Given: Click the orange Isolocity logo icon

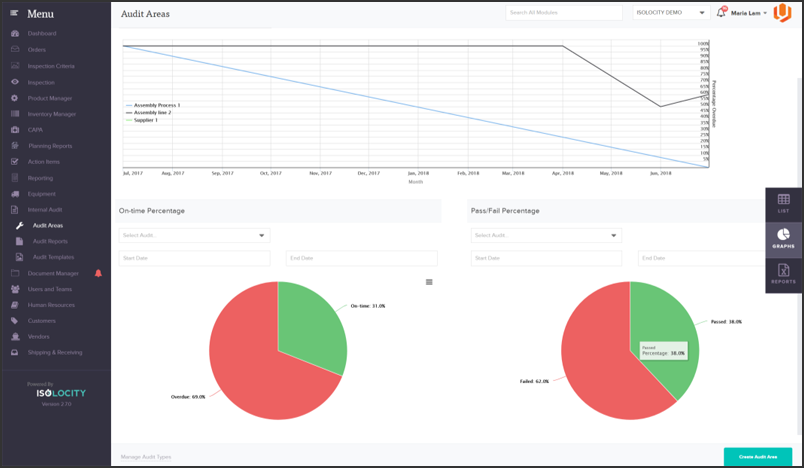Looking at the screenshot, I should (782, 13).
